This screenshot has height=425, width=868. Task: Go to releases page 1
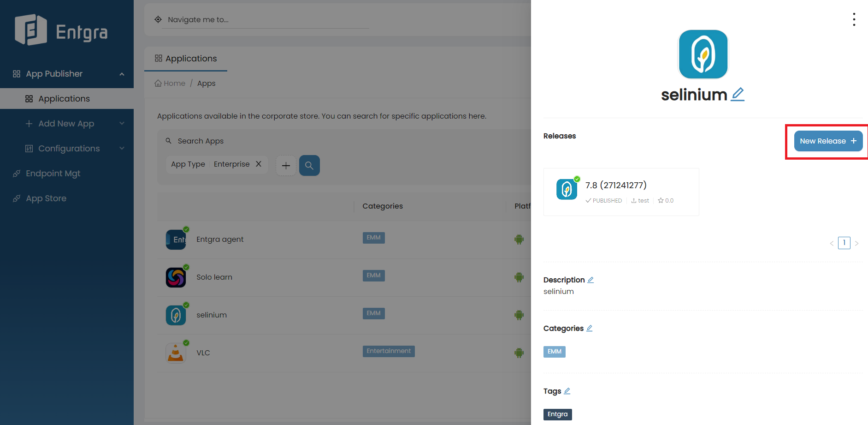point(844,243)
